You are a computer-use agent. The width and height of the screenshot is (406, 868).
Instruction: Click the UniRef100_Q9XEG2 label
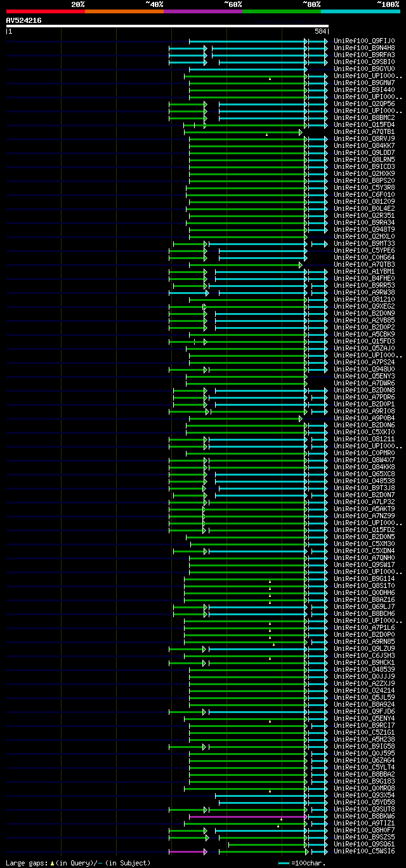(x=363, y=306)
